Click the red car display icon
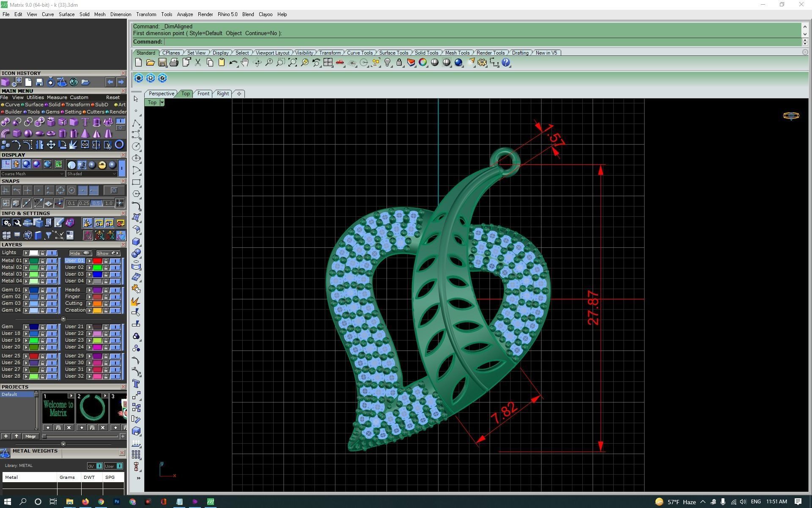Screen dimensions: 812x508 [x=340, y=63]
